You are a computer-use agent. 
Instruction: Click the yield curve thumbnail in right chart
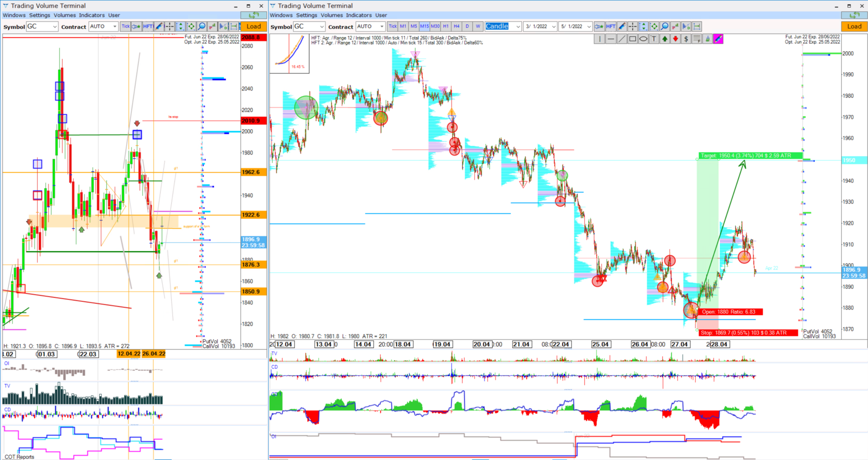click(x=289, y=54)
